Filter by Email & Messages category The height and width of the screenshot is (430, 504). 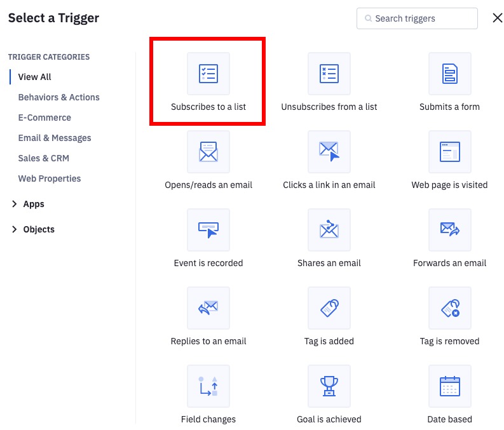pyautogui.click(x=55, y=138)
